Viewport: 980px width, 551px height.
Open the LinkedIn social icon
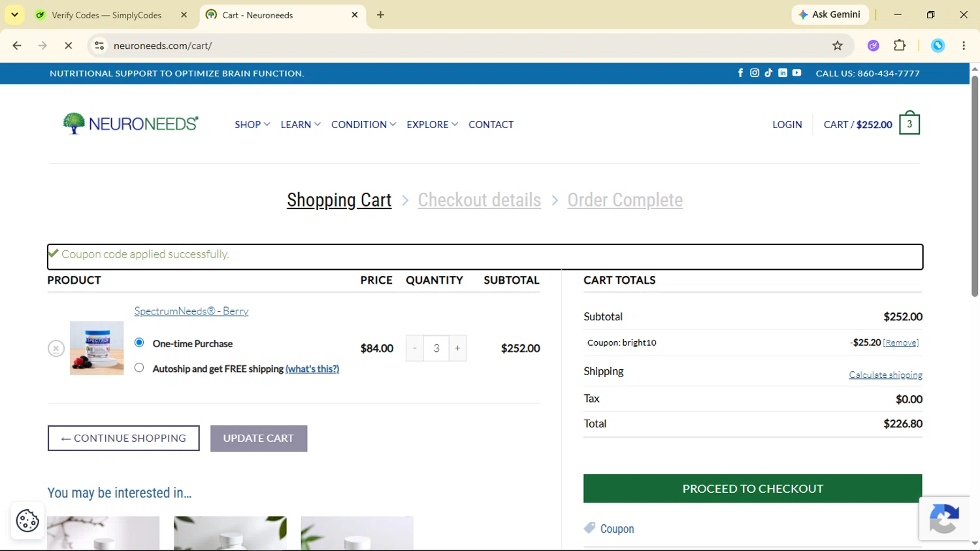click(783, 73)
